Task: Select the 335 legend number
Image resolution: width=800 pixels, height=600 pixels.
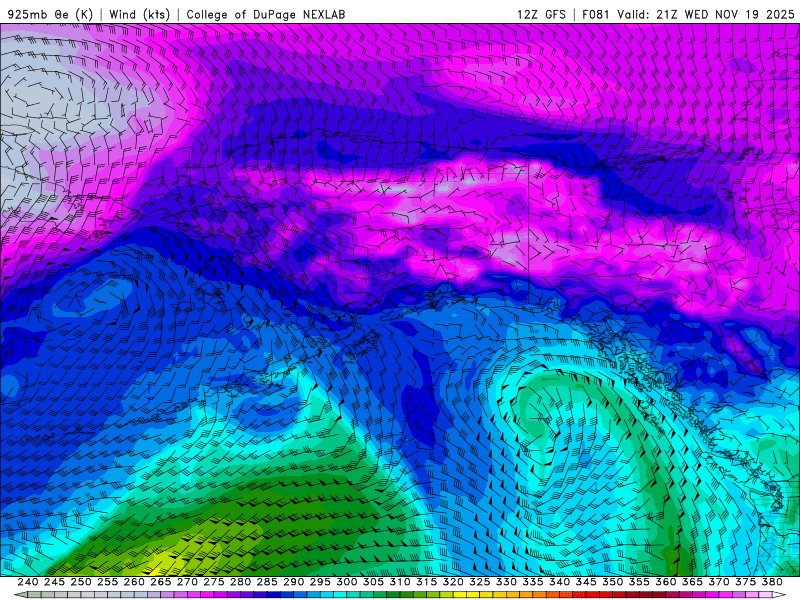Action: coord(533,582)
